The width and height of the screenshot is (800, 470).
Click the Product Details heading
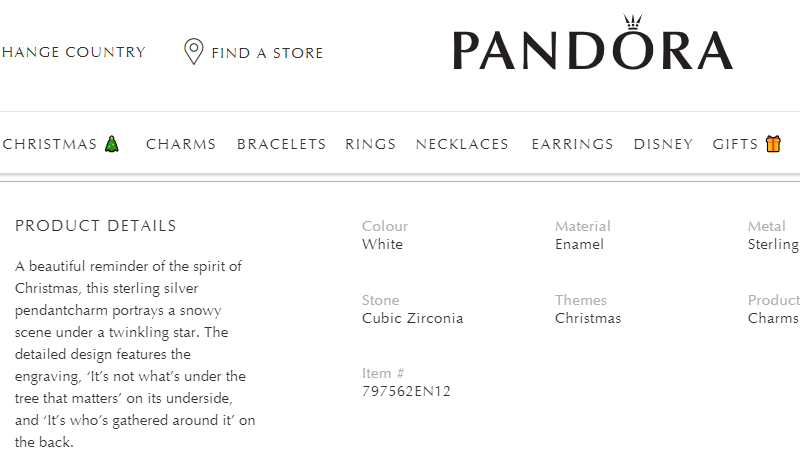click(95, 226)
